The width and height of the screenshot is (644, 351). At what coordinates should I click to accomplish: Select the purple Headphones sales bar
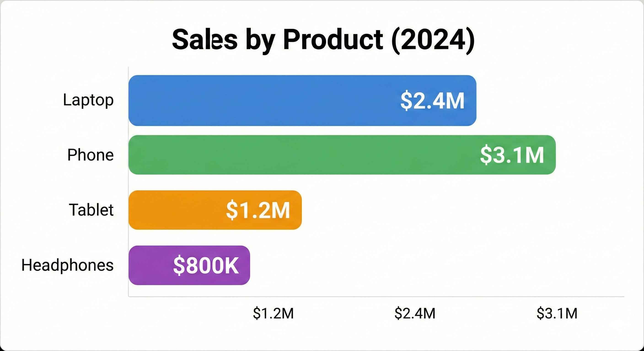click(150, 265)
